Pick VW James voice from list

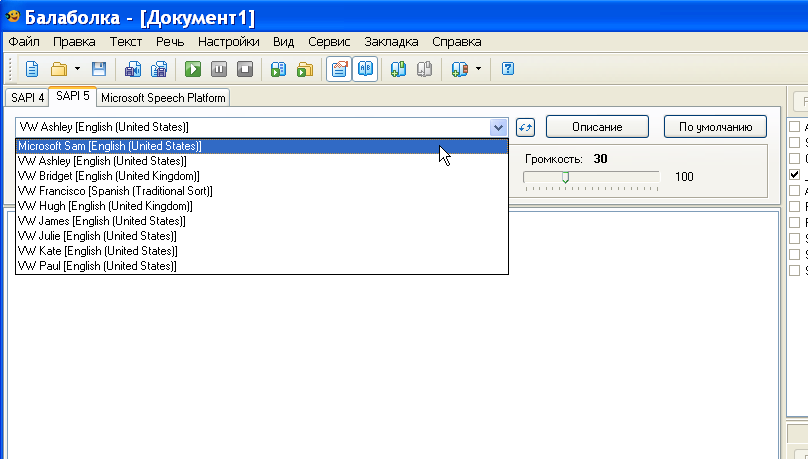262,221
